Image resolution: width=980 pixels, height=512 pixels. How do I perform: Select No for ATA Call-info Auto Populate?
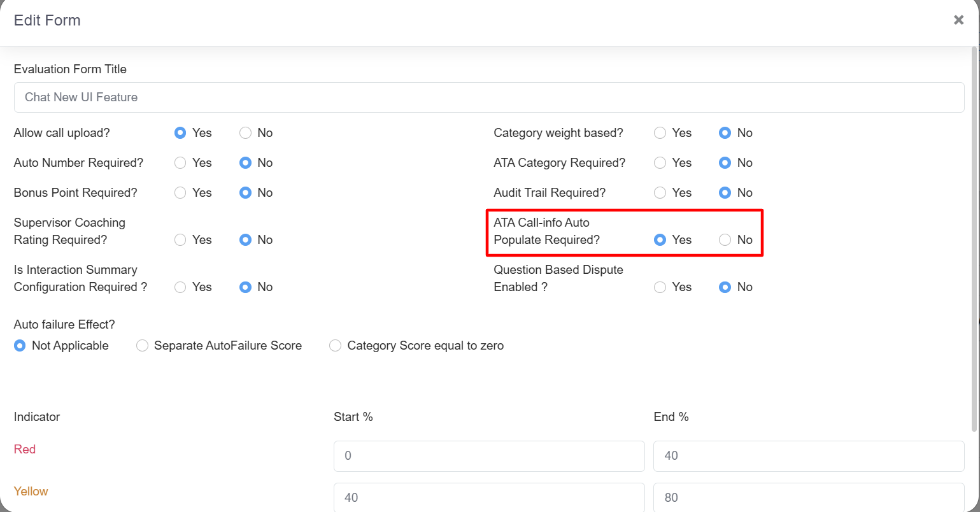point(725,240)
